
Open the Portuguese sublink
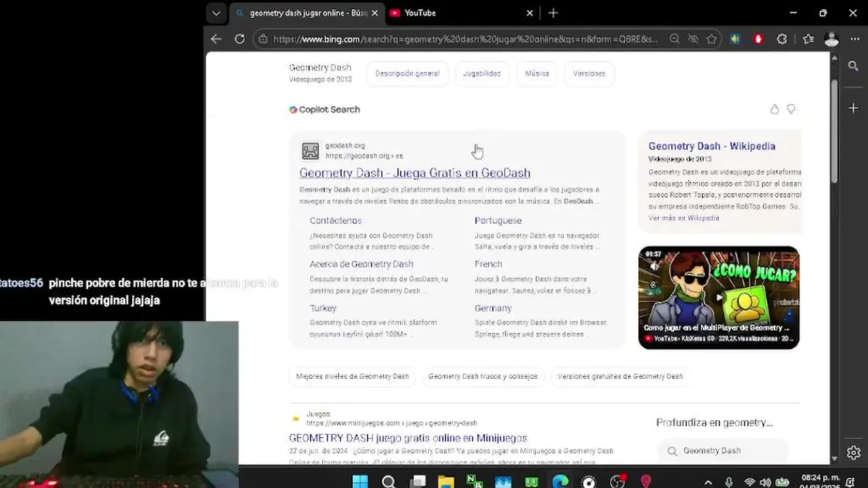pos(498,220)
